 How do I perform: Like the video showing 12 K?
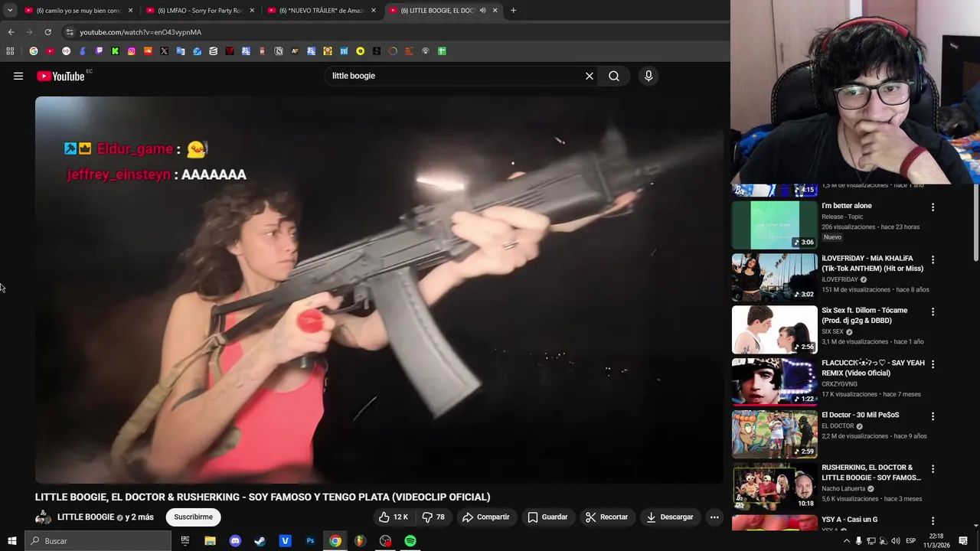coord(394,517)
